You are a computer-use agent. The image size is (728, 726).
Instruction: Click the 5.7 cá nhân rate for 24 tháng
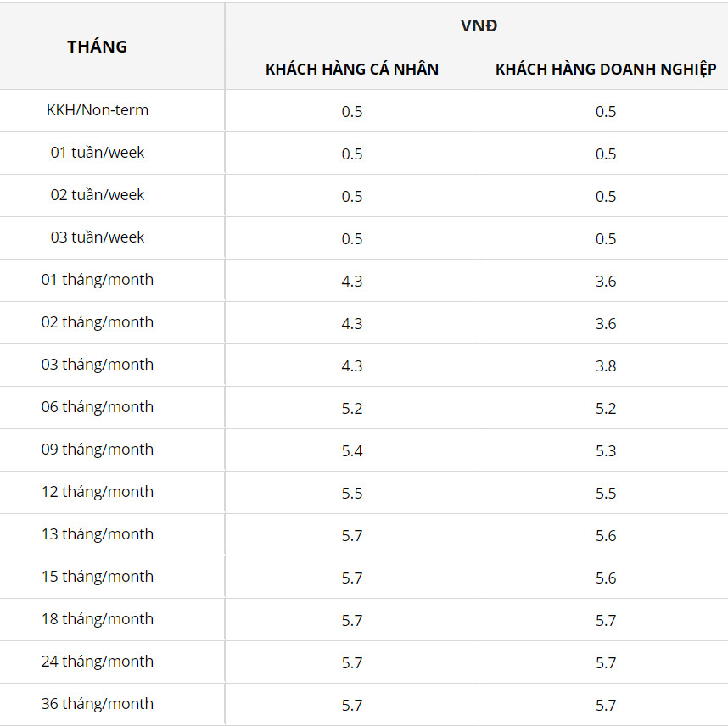click(352, 663)
